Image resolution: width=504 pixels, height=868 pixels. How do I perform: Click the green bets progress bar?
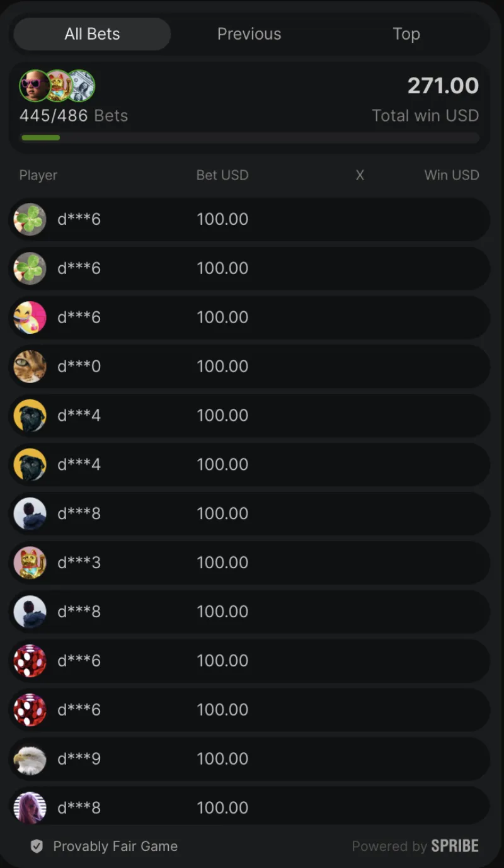(x=41, y=137)
